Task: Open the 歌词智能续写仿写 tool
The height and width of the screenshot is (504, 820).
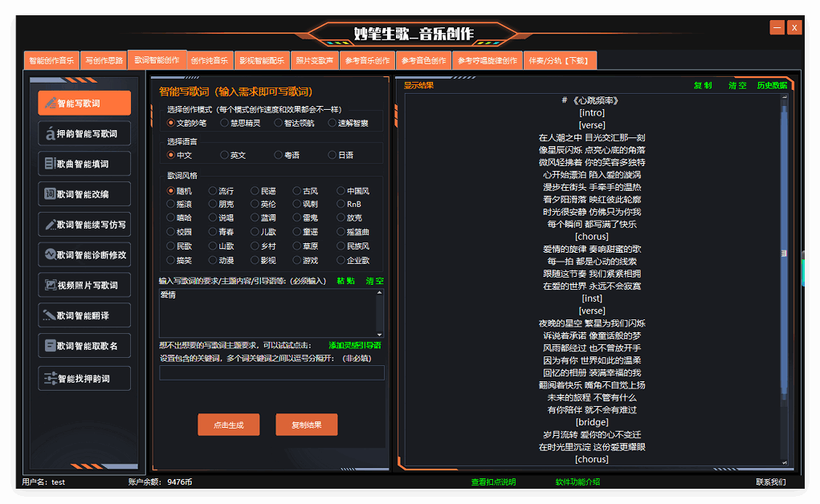Action: tap(84, 225)
